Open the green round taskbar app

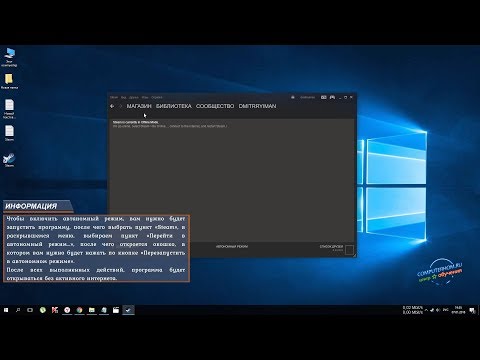[43, 310]
